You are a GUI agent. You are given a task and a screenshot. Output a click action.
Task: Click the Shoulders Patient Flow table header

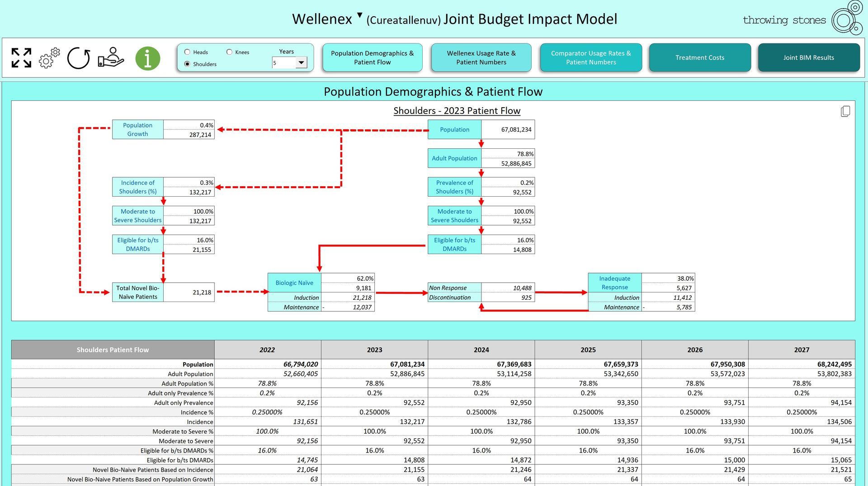coord(113,350)
